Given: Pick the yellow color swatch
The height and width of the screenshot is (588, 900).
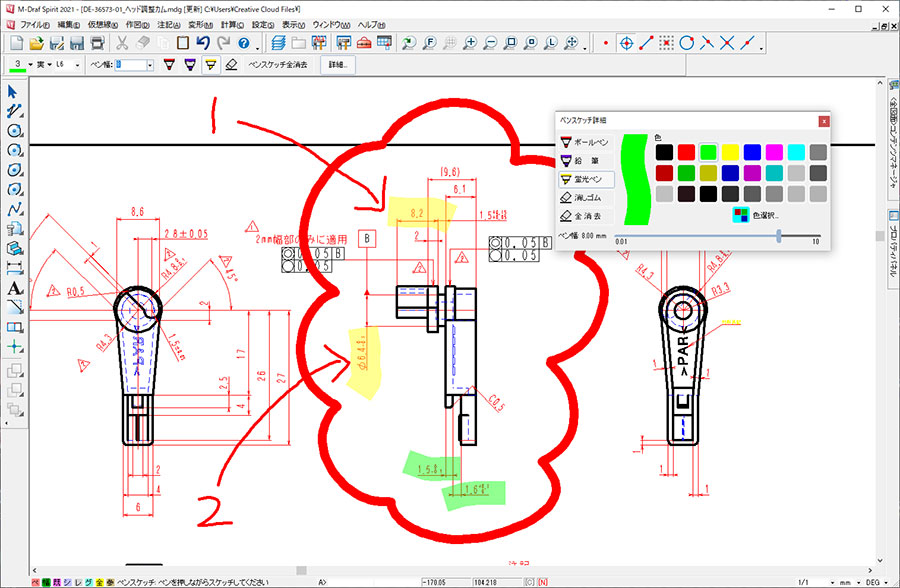Looking at the screenshot, I should tap(730, 152).
